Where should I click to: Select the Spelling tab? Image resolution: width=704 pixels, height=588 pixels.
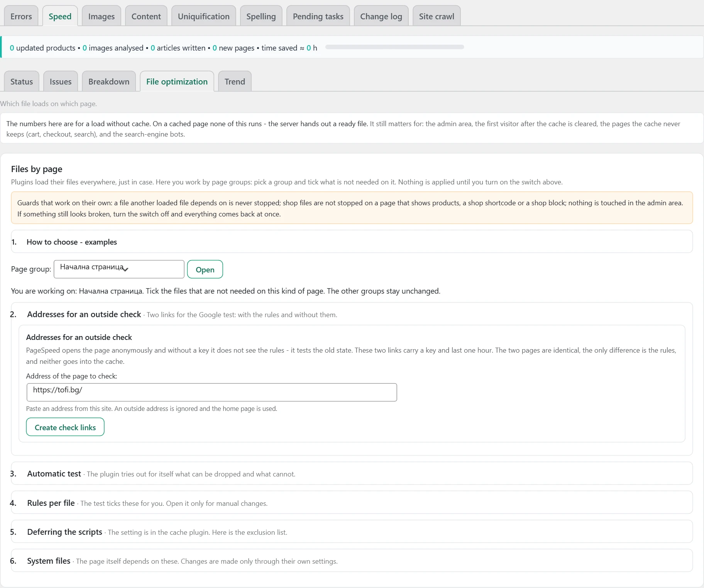[x=261, y=16]
